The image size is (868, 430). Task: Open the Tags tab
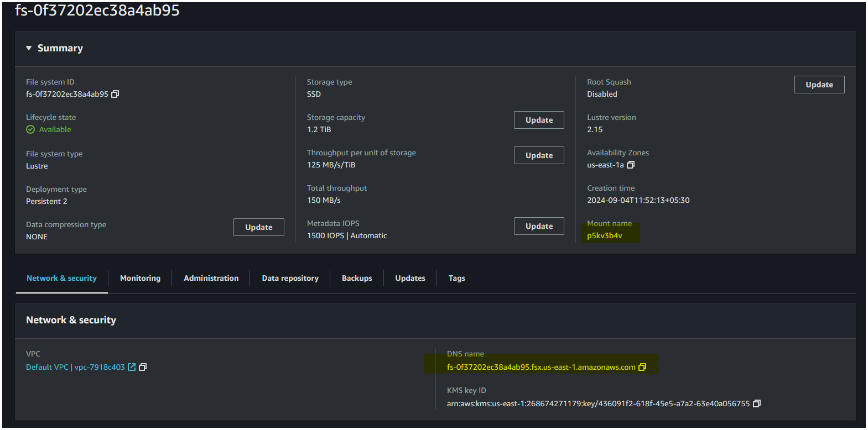point(456,278)
